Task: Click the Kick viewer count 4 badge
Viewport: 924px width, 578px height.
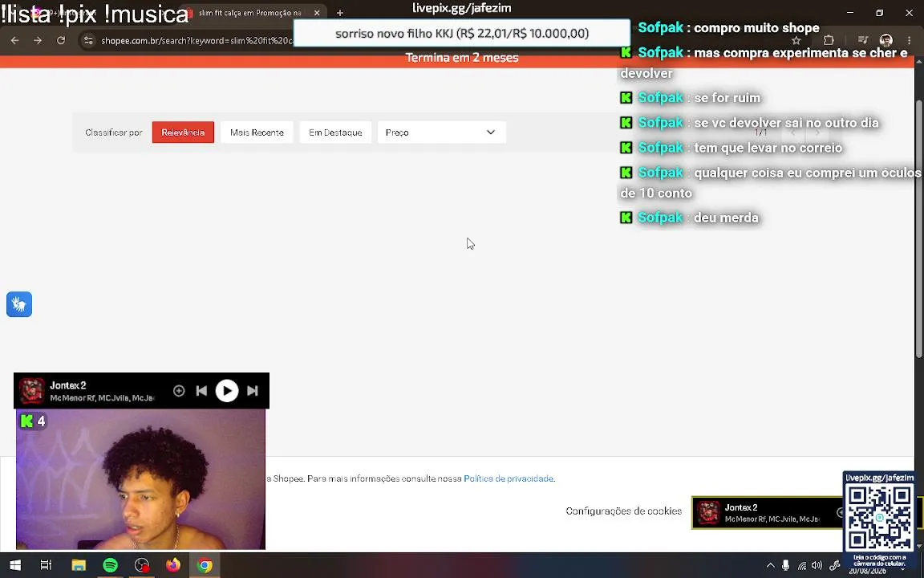Action: click(32, 421)
